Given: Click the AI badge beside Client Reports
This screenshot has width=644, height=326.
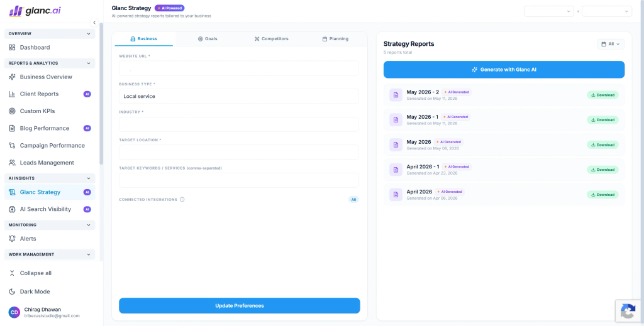Looking at the screenshot, I should (x=87, y=94).
